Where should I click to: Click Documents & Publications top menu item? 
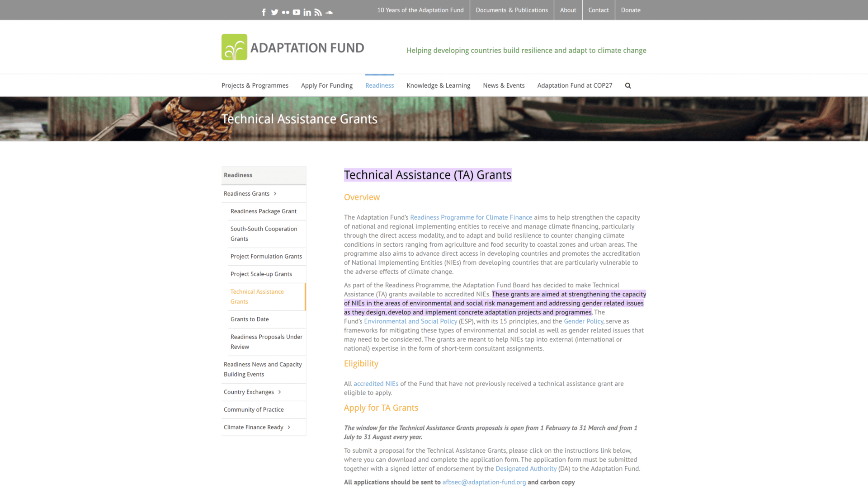pos(511,9)
